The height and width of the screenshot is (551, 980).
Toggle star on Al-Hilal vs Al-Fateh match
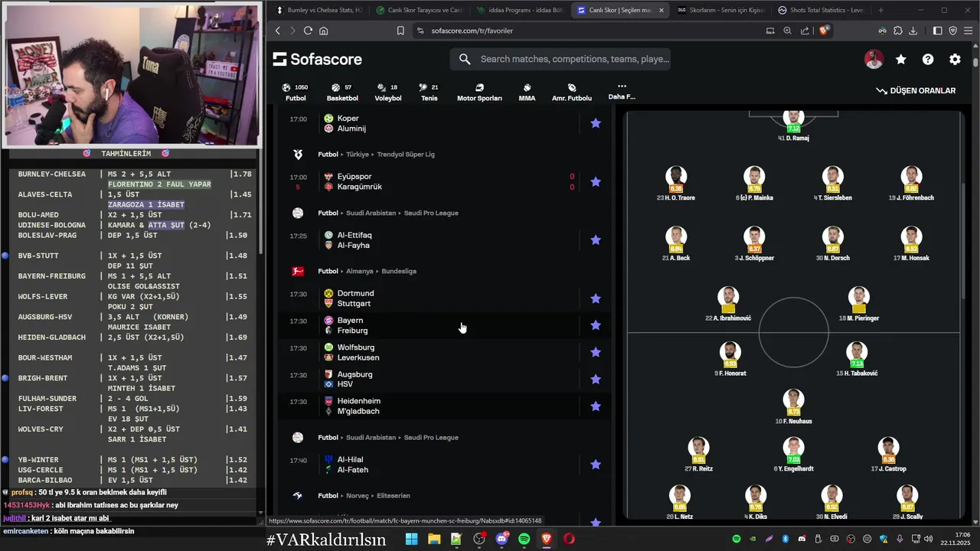point(596,465)
